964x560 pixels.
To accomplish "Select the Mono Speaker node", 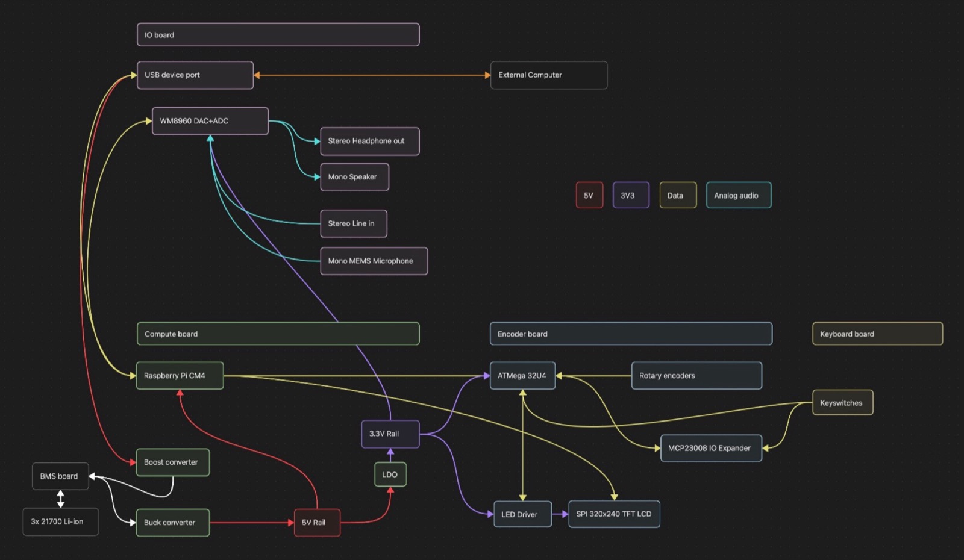I will 355,177.
